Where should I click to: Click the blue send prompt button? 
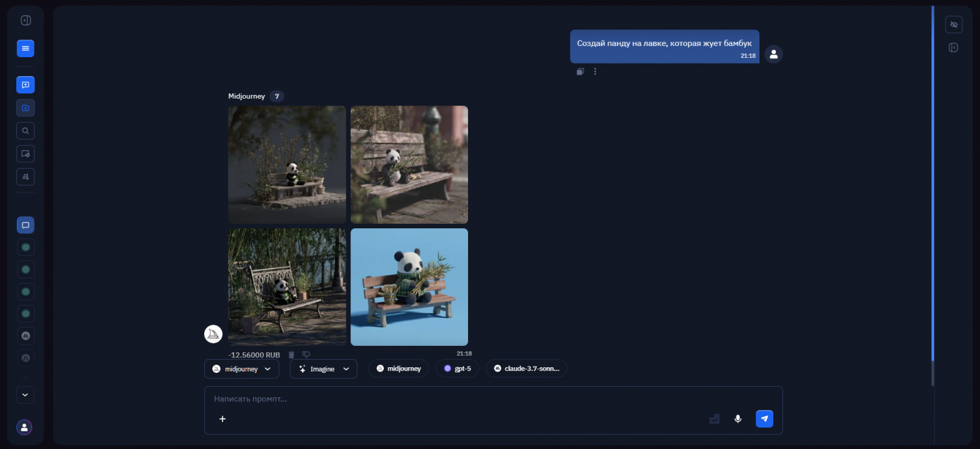pos(764,419)
